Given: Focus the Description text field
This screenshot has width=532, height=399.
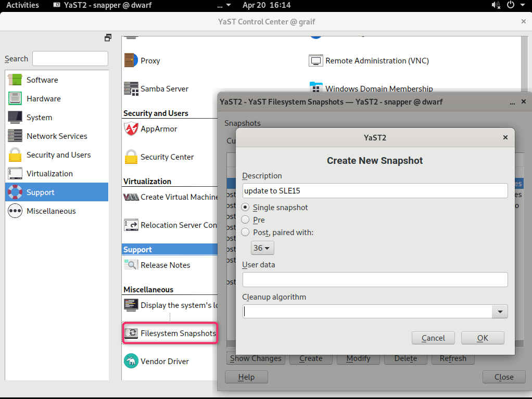Looking at the screenshot, I should [375, 190].
